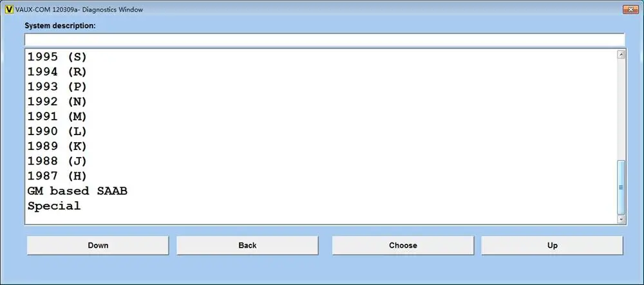Select the 1995 (S) list entry
The width and height of the screenshot is (644, 285).
[57, 57]
